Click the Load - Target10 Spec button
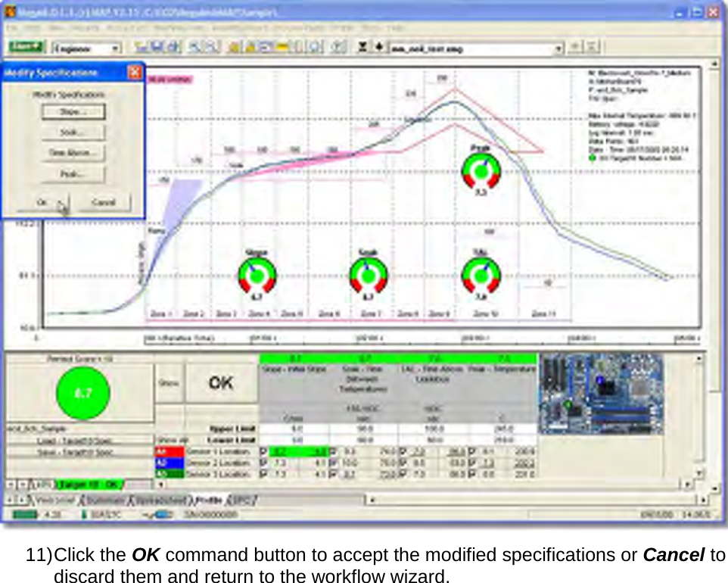The image size is (728, 583). pos(79,441)
